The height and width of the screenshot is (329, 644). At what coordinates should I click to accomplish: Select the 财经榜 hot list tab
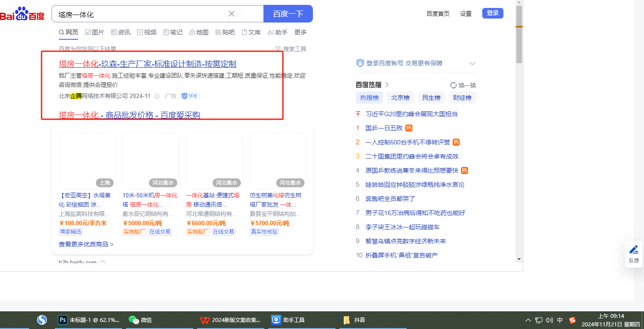pyautogui.click(x=462, y=98)
